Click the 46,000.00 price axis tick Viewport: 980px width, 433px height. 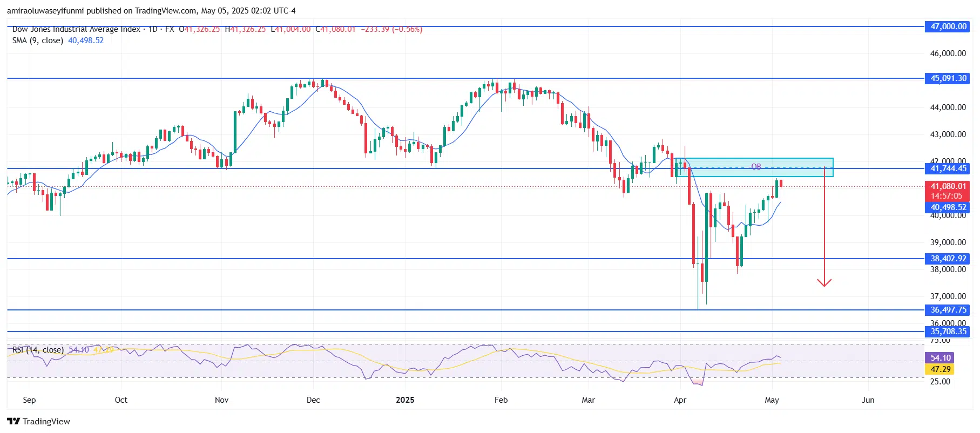coord(948,53)
